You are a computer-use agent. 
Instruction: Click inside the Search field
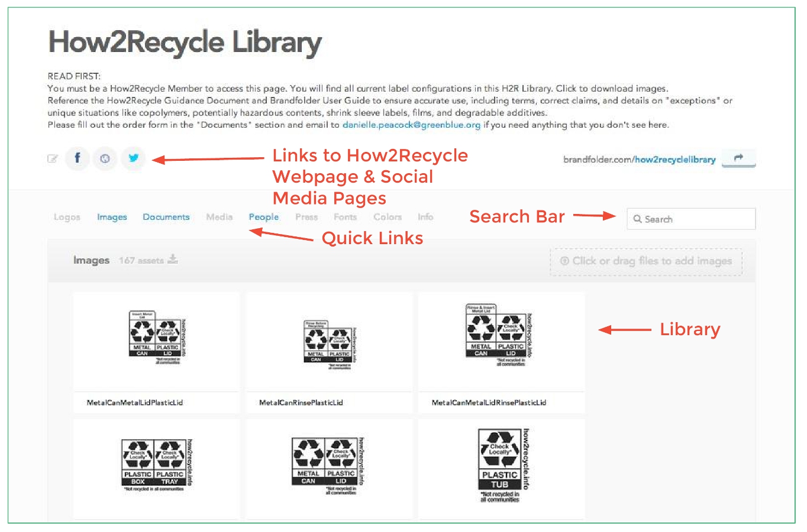(690, 219)
